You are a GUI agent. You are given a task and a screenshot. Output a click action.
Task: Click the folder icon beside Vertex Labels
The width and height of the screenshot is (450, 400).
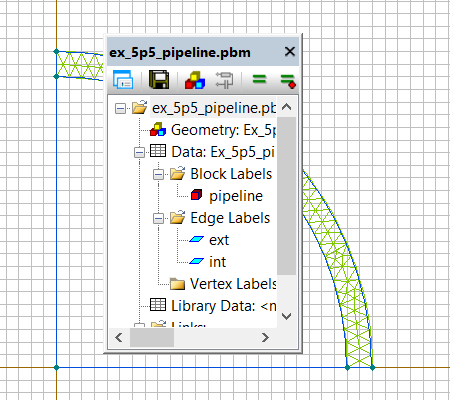(177, 284)
